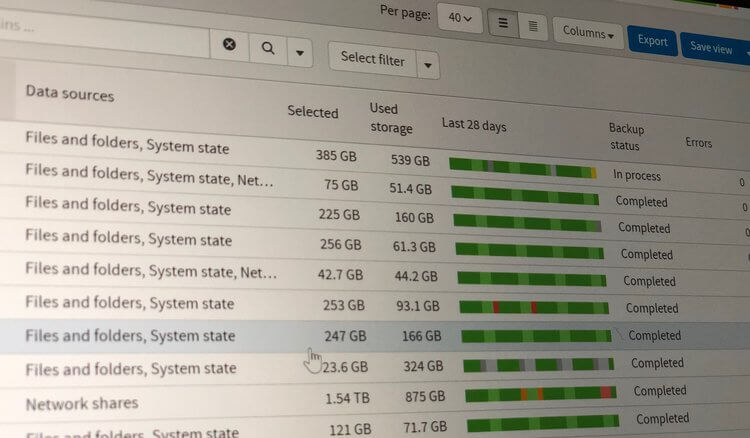Open the 28-day bar in 875 GB row

540,394
